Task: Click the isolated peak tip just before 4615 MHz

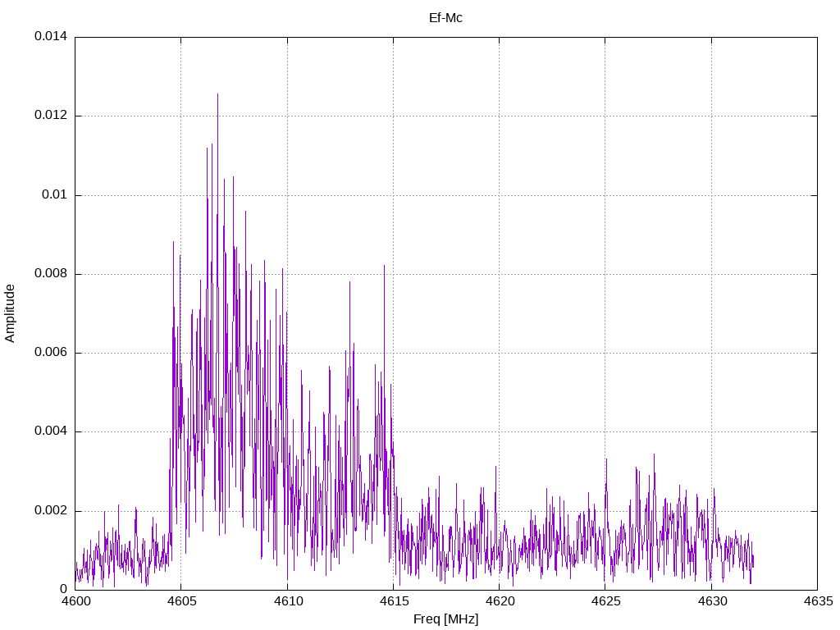Action: coord(384,266)
